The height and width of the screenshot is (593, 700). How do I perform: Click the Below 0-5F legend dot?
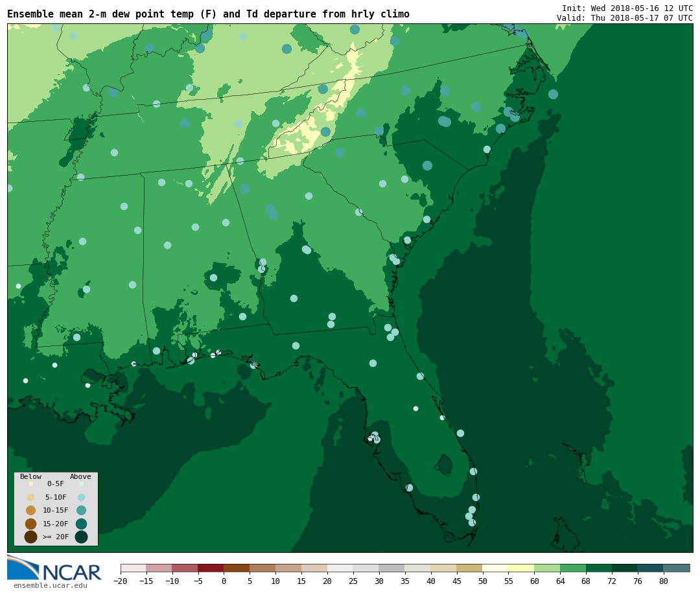click(x=31, y=483)
